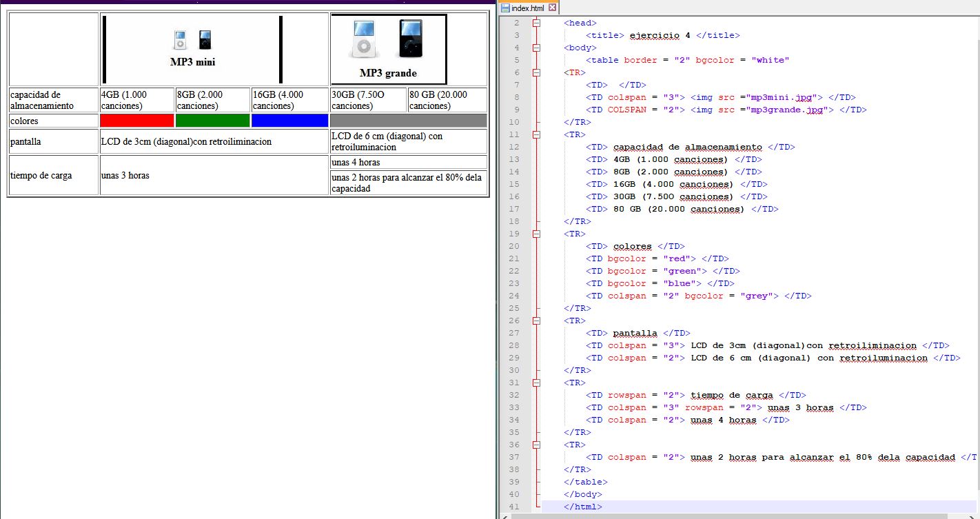Click the grey color cell in the table

[x=409, y=121]
